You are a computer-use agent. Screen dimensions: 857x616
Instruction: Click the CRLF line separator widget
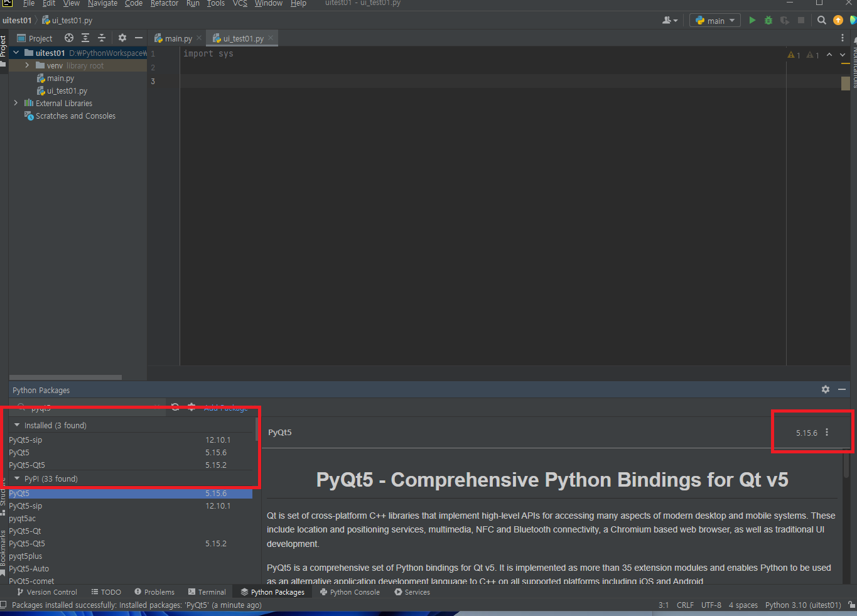tap(685, 605)
